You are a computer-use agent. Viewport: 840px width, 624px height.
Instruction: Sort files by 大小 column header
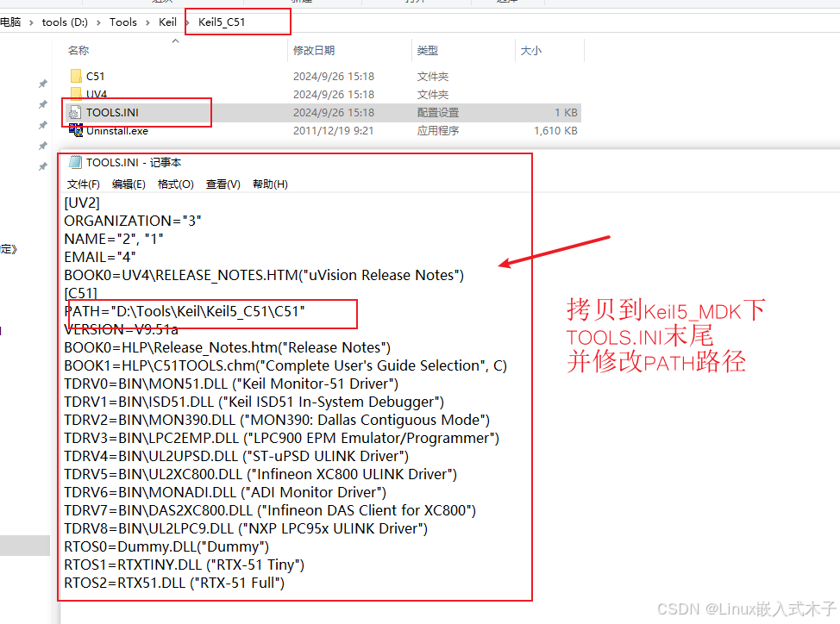(x=530, y=51)
